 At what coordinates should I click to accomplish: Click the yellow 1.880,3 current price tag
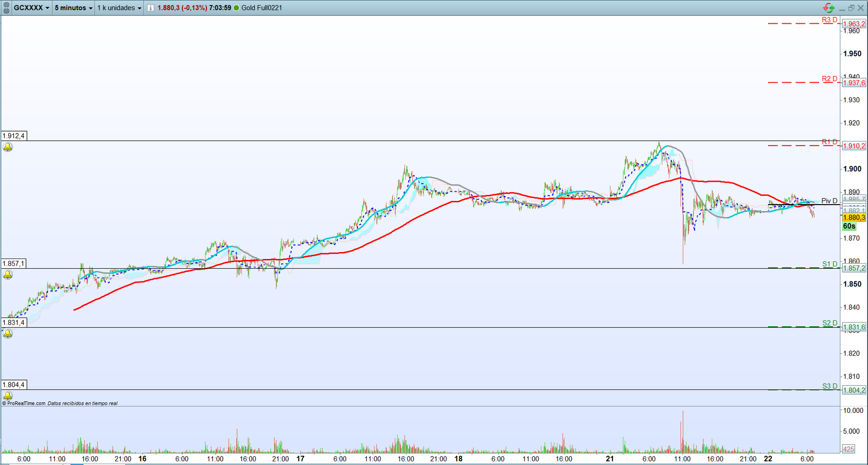click(854, 218)
